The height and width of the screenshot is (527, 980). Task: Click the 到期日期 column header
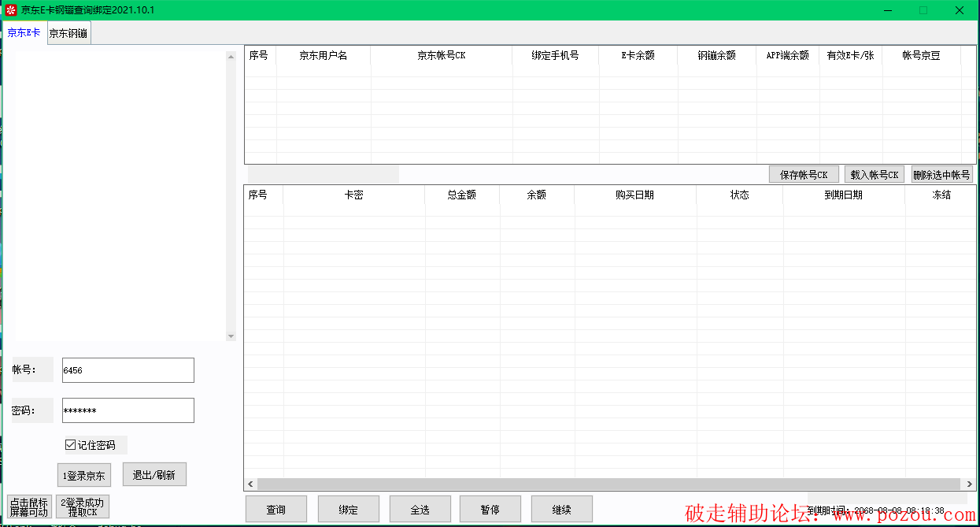[x=844, y=195]
